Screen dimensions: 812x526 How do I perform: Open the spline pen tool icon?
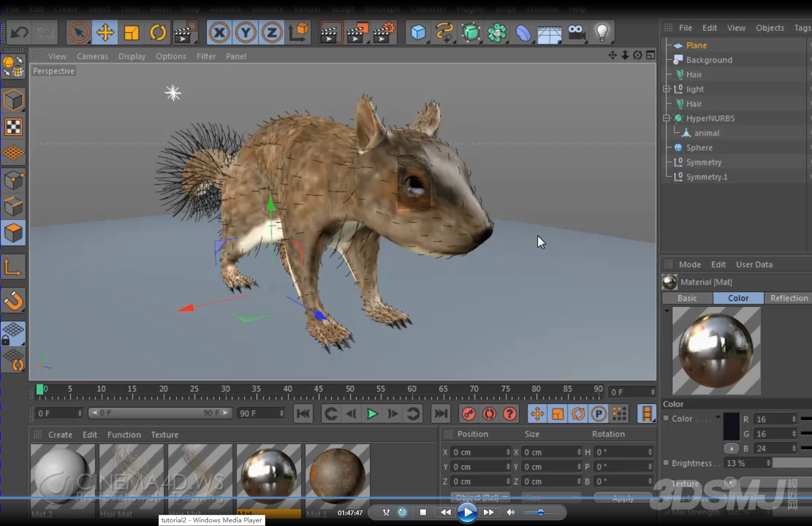(x=445, y=33)
